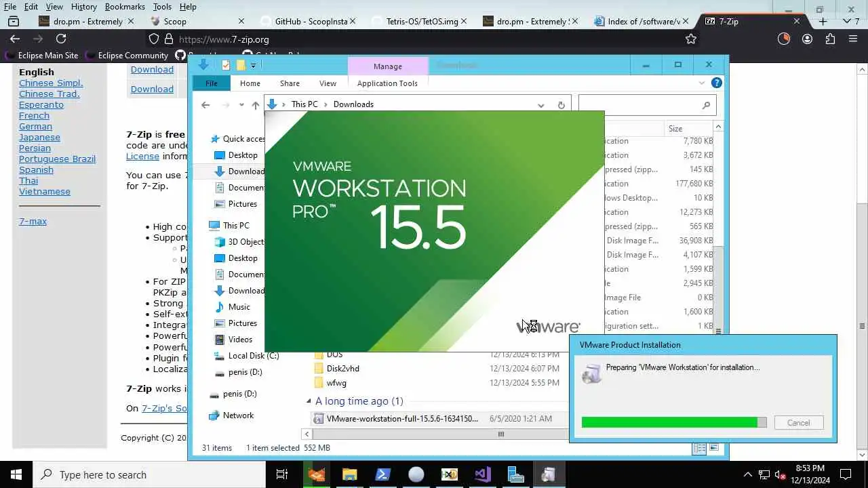This screenshot has width=868, height=488.
Task: Open Explorer recent locations dropdown
Action: 241,105
